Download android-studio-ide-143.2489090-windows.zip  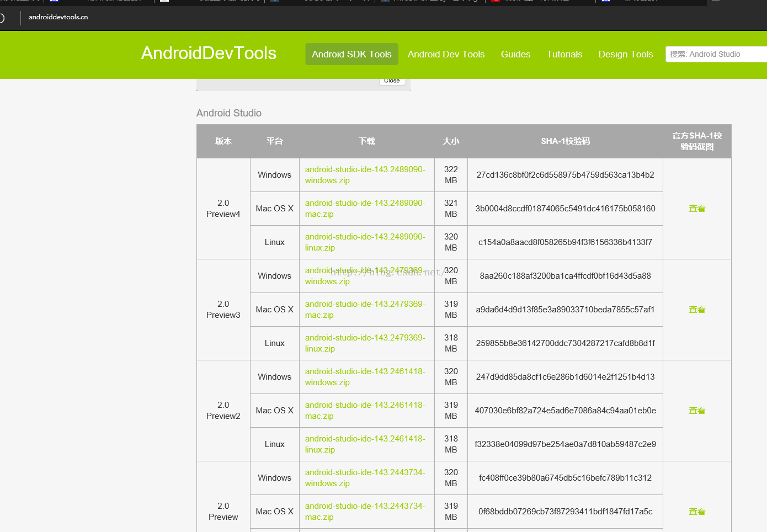365,175
